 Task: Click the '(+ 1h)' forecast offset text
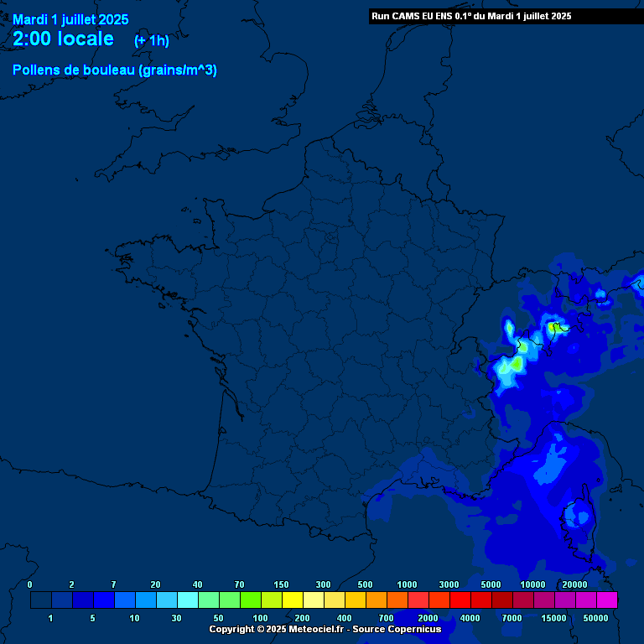(152, 40)
